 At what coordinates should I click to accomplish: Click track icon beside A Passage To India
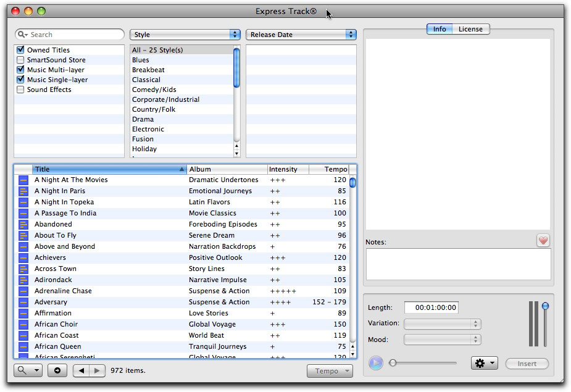23,213
